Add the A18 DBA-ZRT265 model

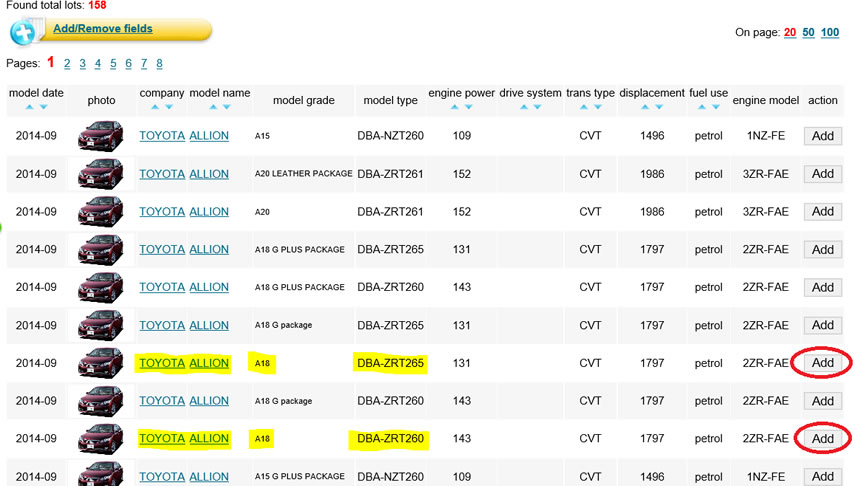(x=822, y=363)
